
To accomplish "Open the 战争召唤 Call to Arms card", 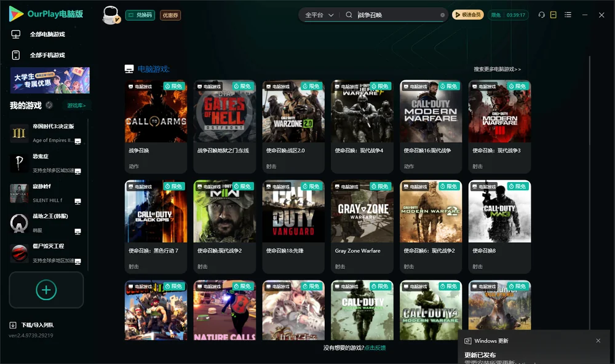I will (x=156, y=126).
